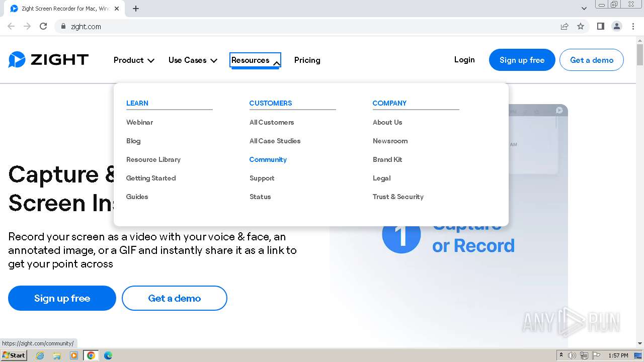Bookmark this page with the star icon
The image size is (644, 362).
click(581, 26)
